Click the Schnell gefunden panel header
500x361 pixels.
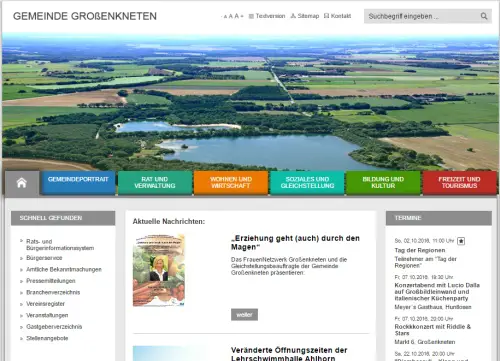(x=63, y=218)
